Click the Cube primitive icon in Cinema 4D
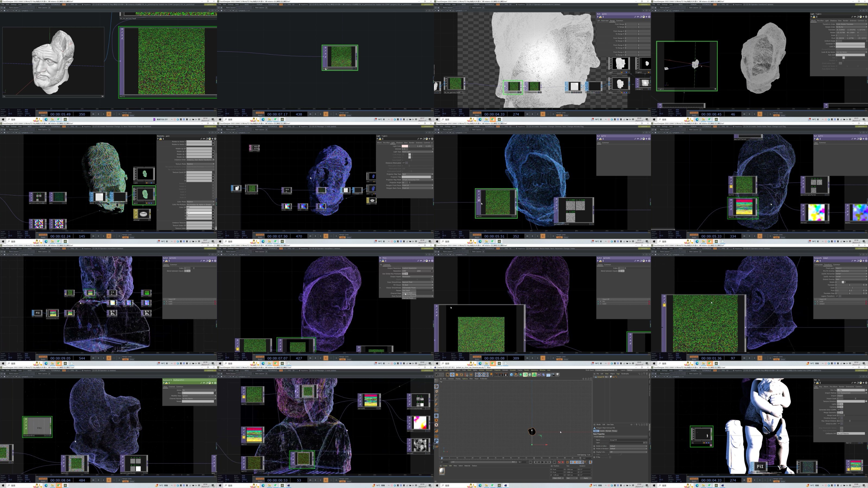 click(512, 375)
